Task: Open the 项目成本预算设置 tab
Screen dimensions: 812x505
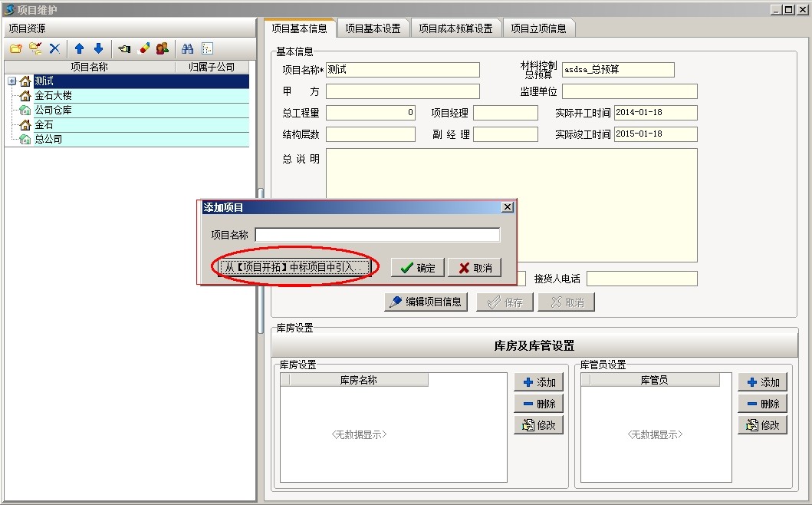Action: pyautogui.click(x=455, y=28)
